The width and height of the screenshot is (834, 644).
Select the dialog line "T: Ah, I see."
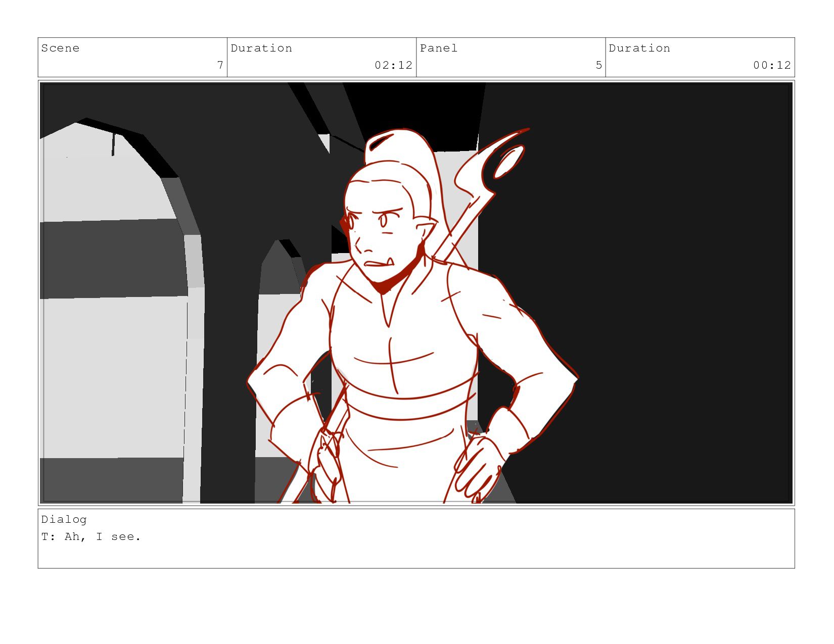pos(91,537)
